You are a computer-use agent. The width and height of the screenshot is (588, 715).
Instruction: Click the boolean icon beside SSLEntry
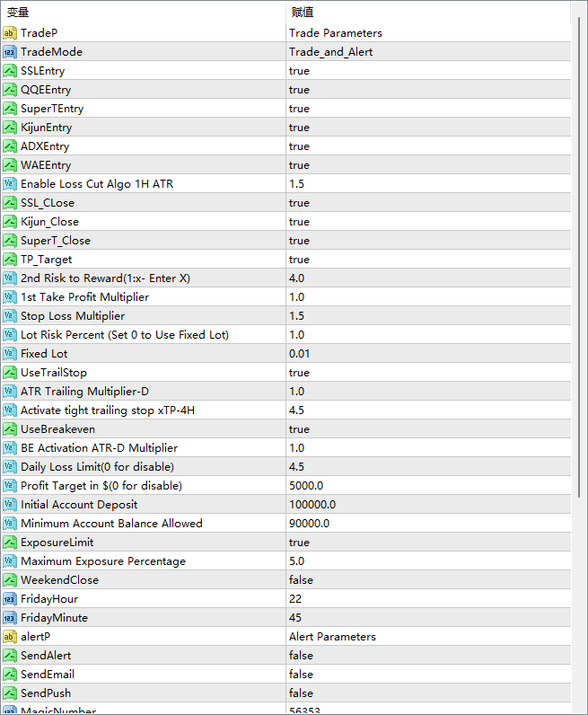click(x=10, y=71)
